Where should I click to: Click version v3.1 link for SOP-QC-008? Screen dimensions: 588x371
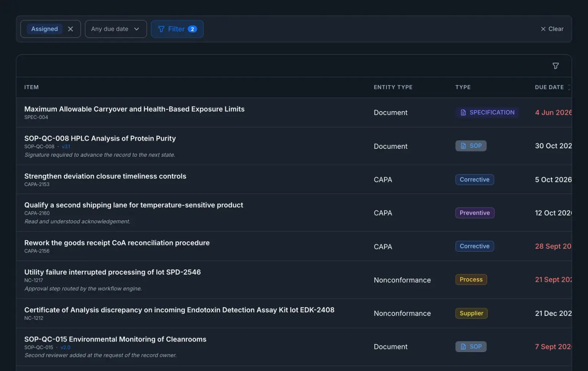(66, 146)
